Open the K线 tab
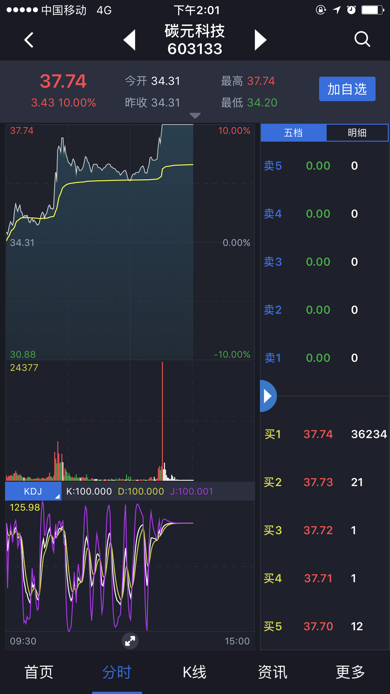Viewport: 390px width, 694px height. click(195, 672)
